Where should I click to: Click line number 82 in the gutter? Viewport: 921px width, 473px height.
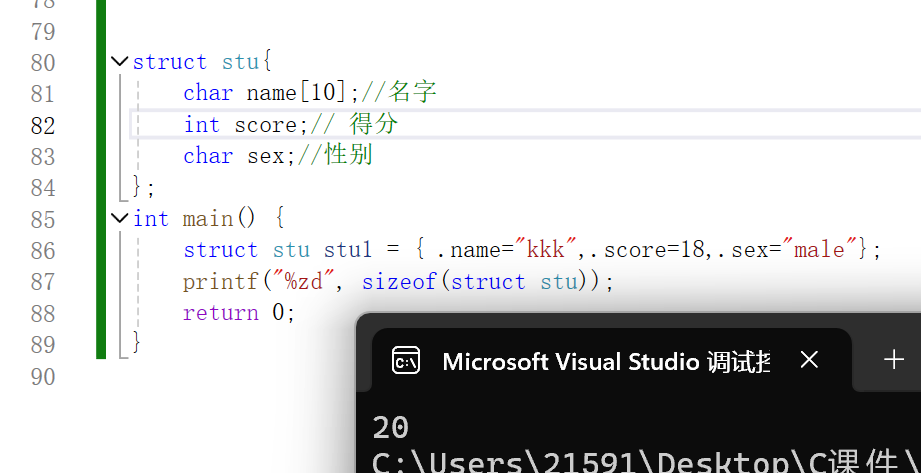tap(43, 125)
